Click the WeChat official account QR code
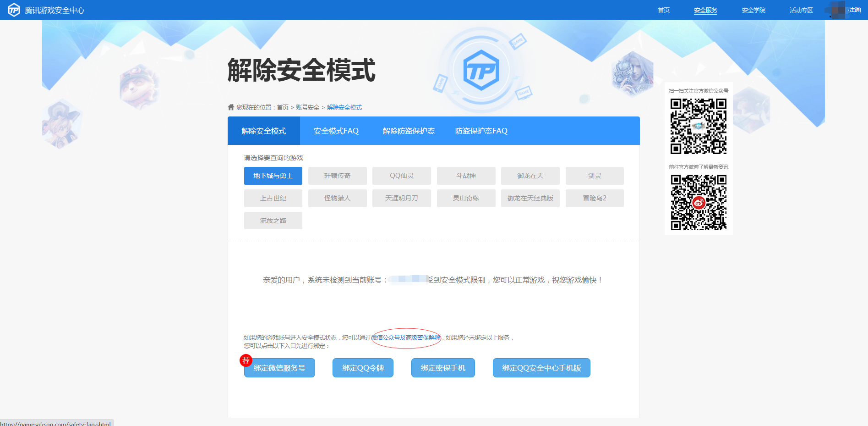 click(x=699, y=127)
